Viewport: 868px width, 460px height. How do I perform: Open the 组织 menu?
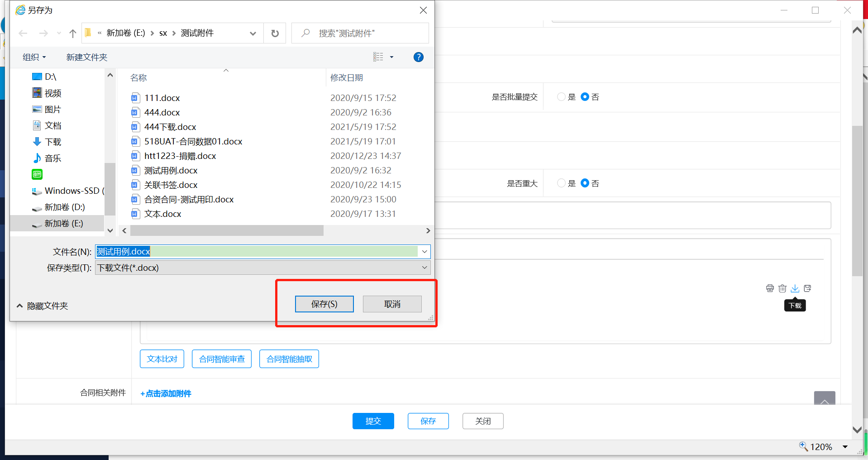pyautogui.click(x=34, y=57)
